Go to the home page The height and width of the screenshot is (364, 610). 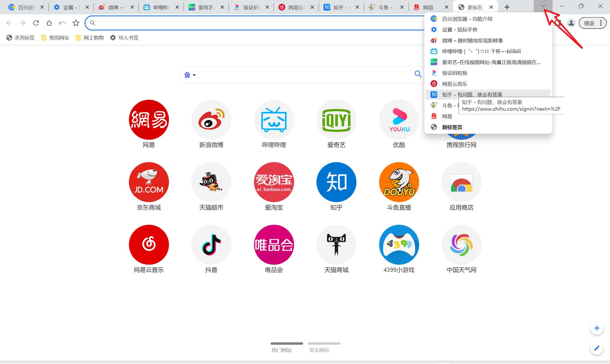[x=49, y=23]
